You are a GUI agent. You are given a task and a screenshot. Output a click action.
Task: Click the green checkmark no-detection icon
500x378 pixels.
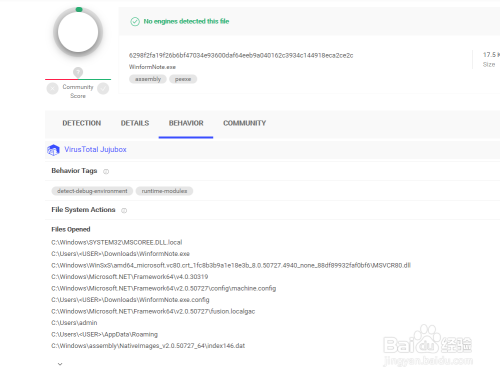tap(135, 22)
